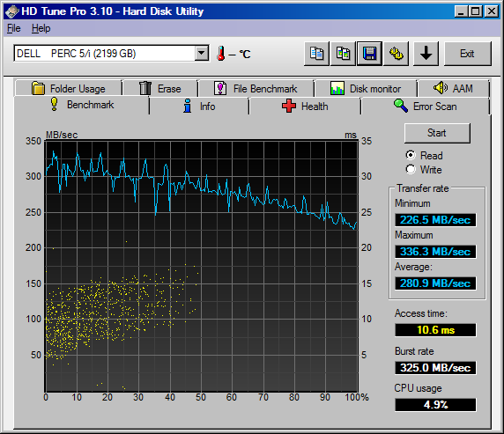Viewport: 504px width, 434px height.
Task: Switch to the Erase tab
Action: [160, 88]
